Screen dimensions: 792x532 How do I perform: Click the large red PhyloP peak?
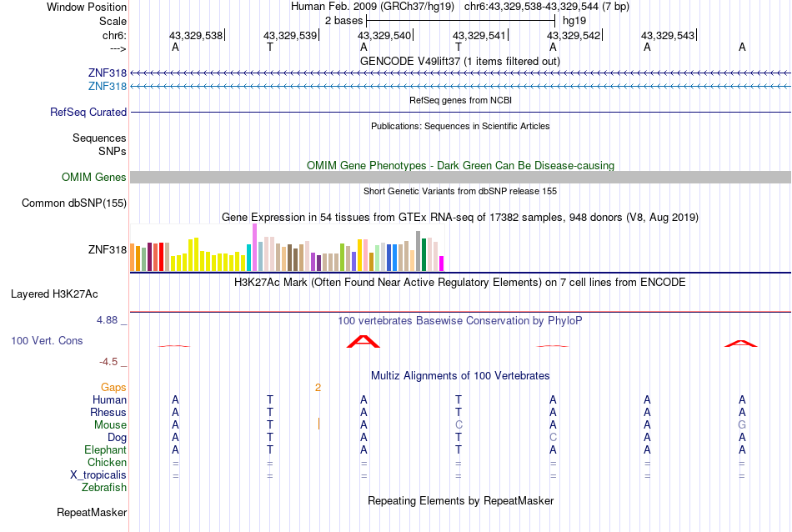tap(363, 342)
